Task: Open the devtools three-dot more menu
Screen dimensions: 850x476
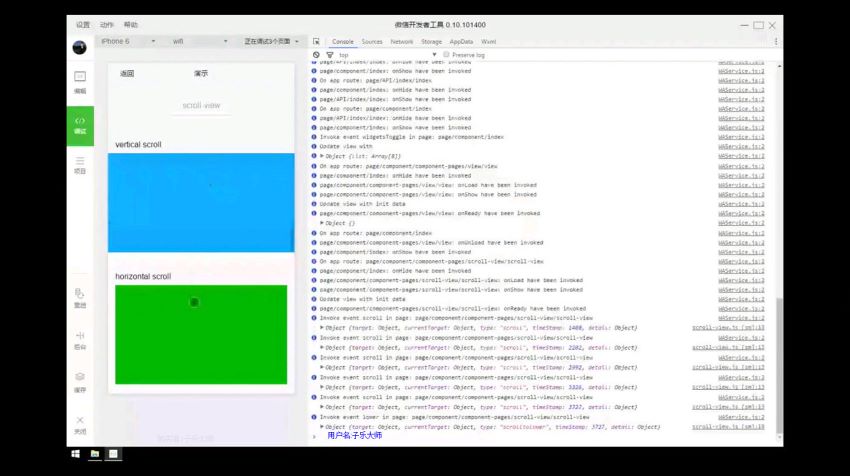Action: 776,42
